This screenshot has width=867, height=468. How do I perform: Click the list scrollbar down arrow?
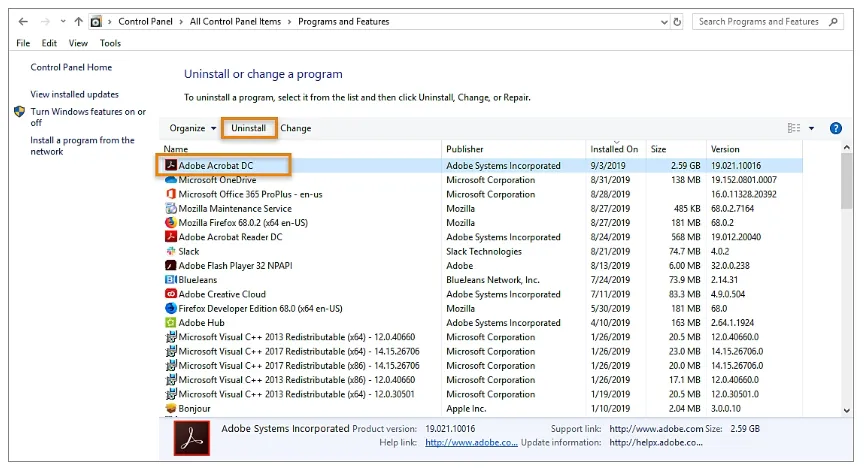coord(846,410)
